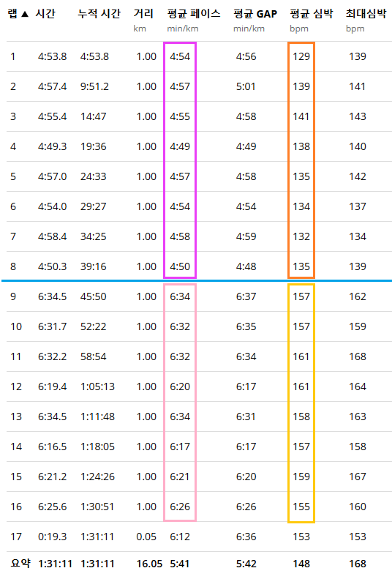Select cumulative time 9:51.2
Viewport: 392px width, 579px height.
95,86
